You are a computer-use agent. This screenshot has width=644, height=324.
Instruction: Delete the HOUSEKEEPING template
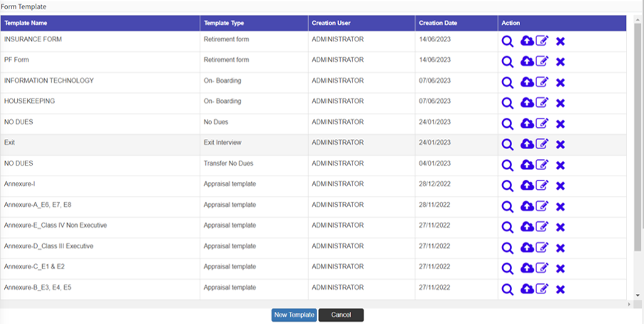click(561, 103)
